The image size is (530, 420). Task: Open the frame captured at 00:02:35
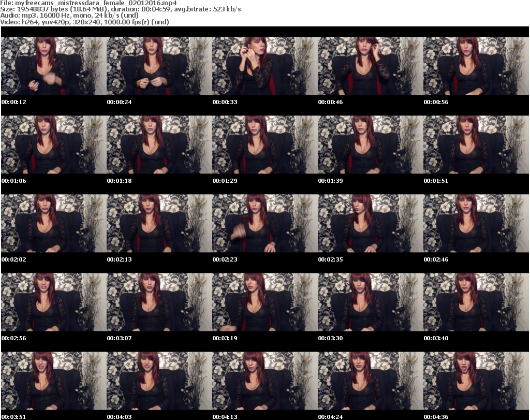[x=371, y=224]
